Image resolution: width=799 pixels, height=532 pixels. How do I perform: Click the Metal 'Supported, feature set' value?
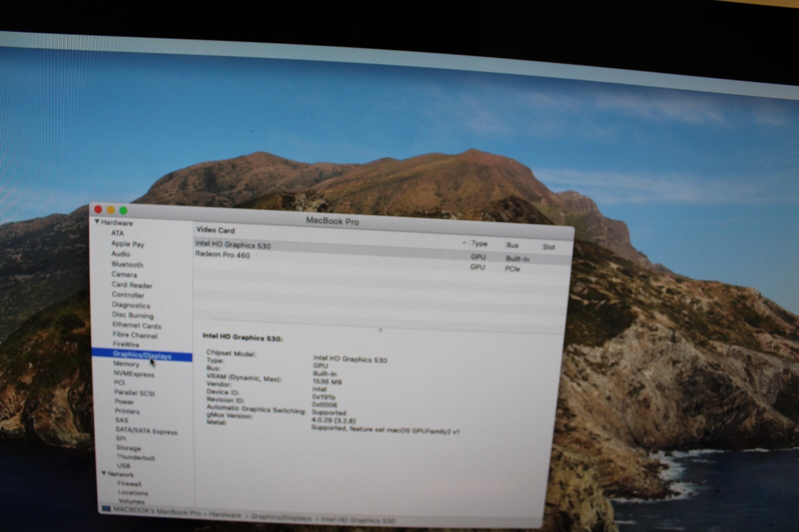tap(385, 430)
